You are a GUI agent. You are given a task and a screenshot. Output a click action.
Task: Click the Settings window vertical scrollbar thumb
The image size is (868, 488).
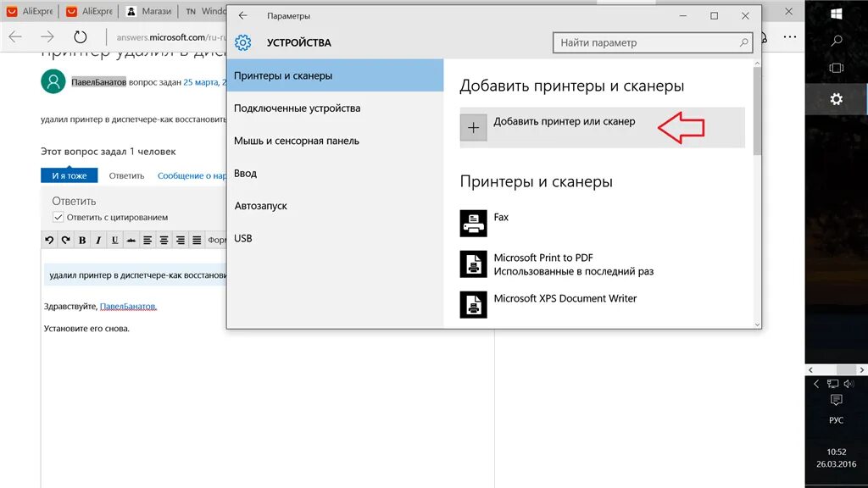757,112
